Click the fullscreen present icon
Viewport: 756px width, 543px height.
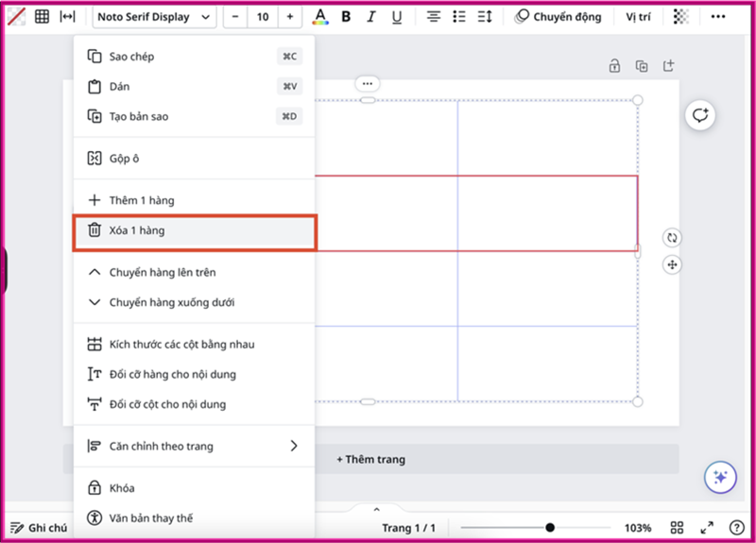pos(707,528)
